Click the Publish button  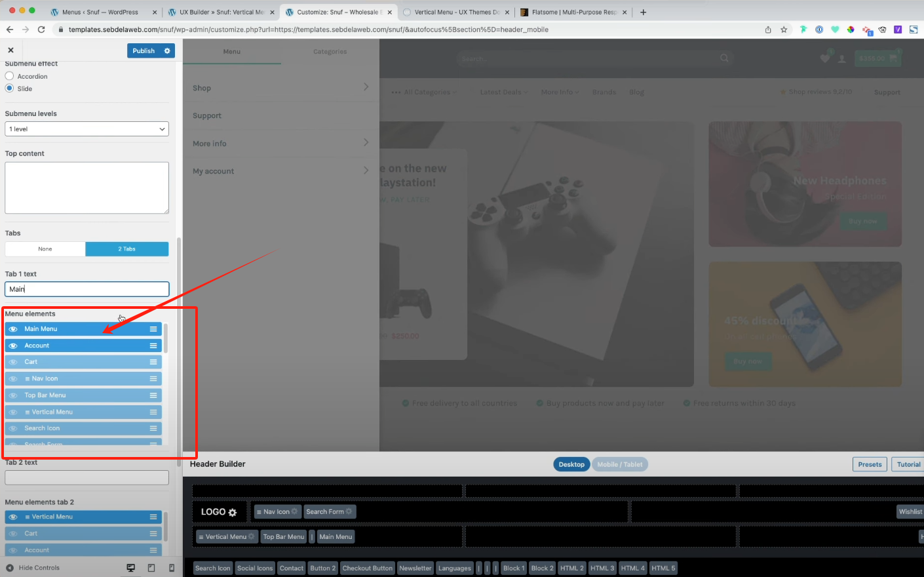pos(144,51)
